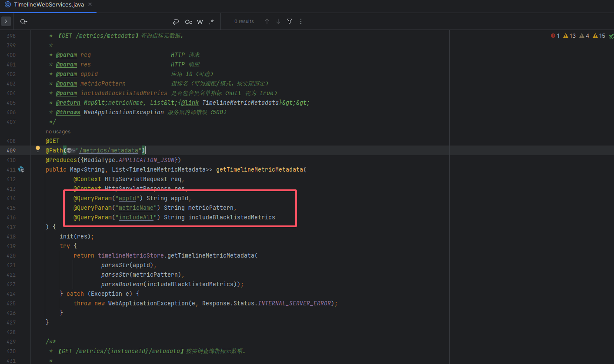The image size is (614, 364).
Task: Click the TimelineMetricMetadata Javadoc link
Action: pyautogui.click(x=240, y=103)
